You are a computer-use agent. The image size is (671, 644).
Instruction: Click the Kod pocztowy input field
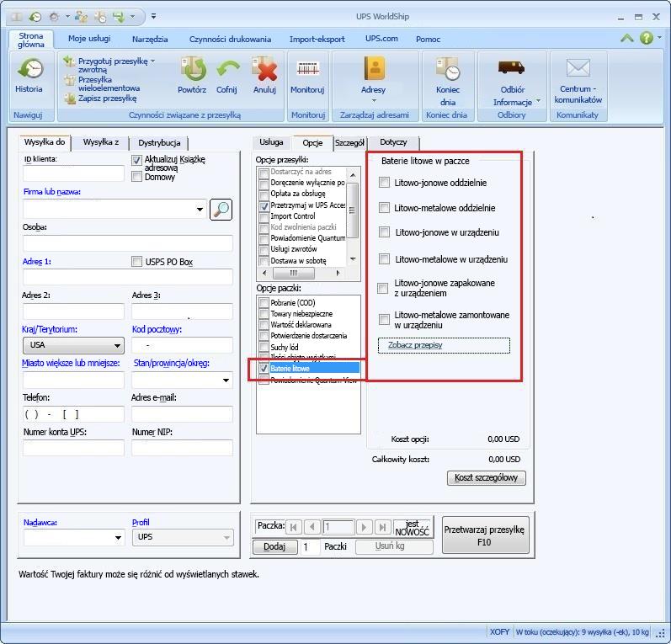(183, 345)
